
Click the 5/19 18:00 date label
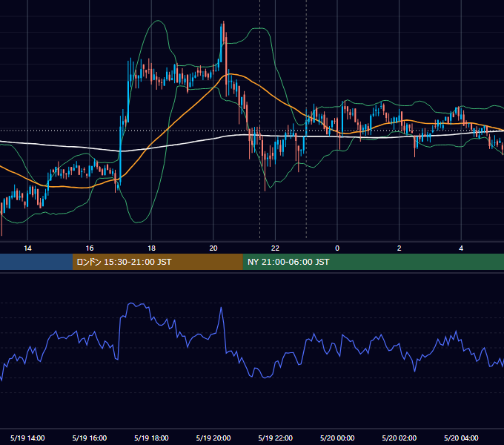(x=151, y=438)
